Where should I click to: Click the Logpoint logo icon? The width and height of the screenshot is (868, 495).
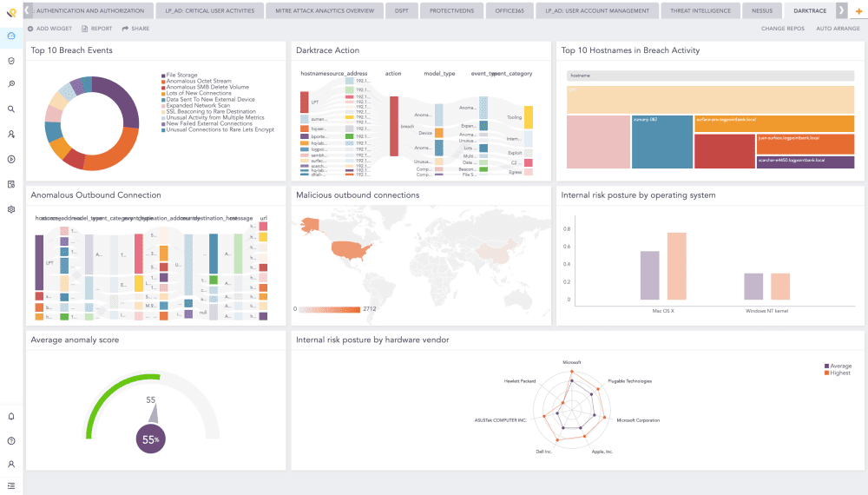coord(11,11)
